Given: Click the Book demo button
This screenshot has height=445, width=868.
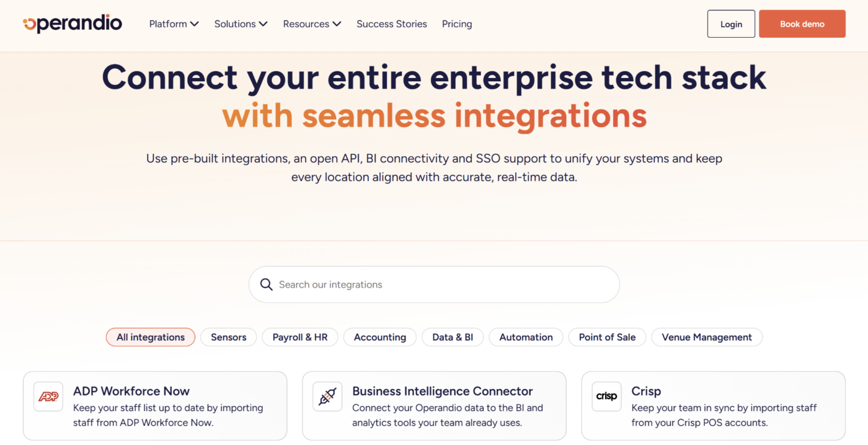Looking at the screenshot, I should [802, 24].
